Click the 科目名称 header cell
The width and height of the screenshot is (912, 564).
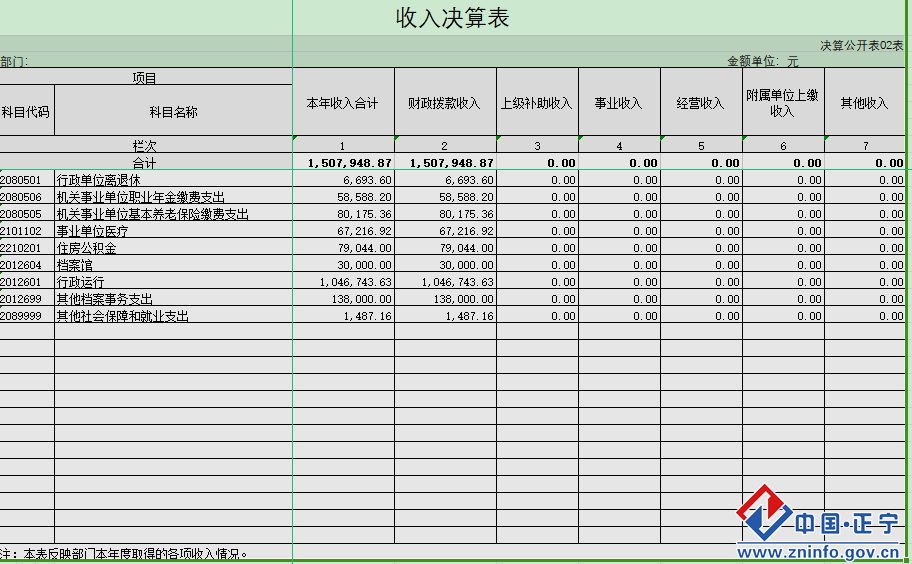pyautogui.click(x=173, y=112)
